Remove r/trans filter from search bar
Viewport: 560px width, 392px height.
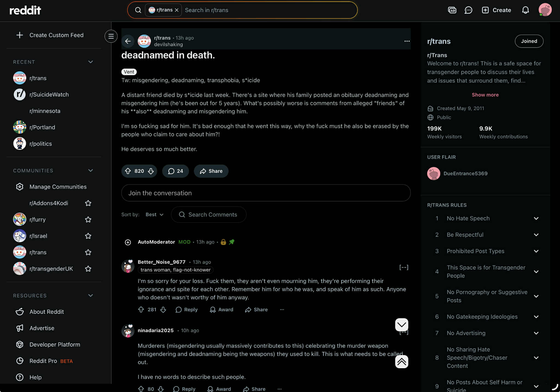[x=177, y=10]
